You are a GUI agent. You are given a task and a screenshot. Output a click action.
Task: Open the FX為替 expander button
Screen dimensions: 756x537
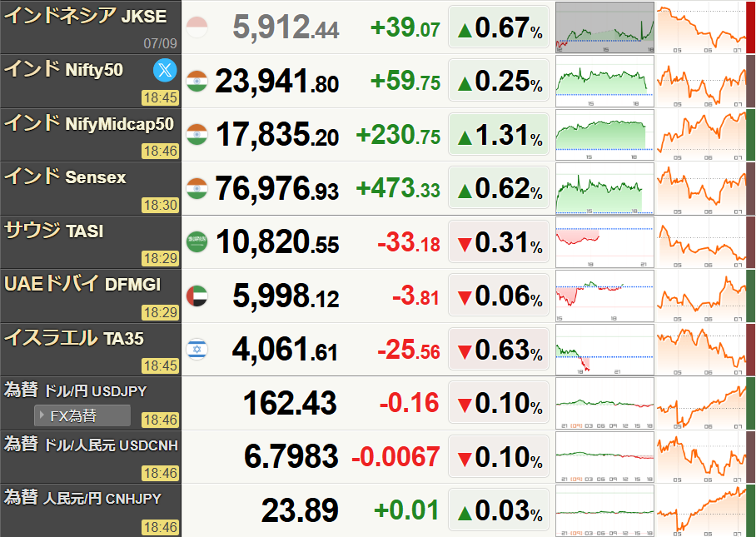(x=82, y=415)
